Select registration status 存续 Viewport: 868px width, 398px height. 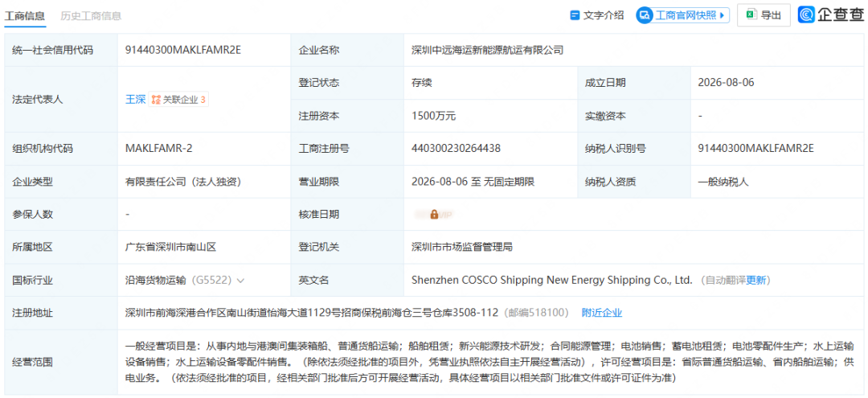[x=421, y=83]
